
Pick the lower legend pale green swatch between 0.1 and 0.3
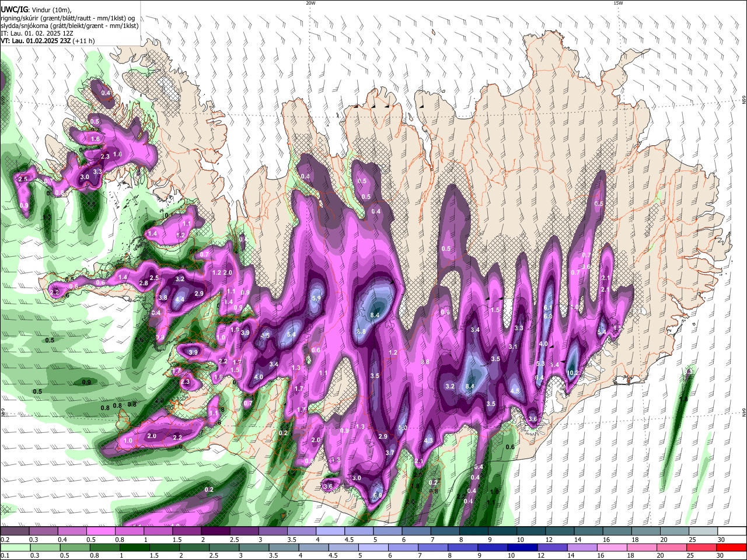point(15,547)
